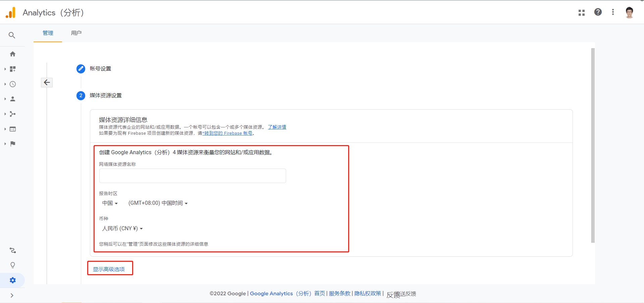Viewport: 644px width, 303px height.
Task: Expand the behavior sidebar section arrow
Action: [x=5, y=129]
